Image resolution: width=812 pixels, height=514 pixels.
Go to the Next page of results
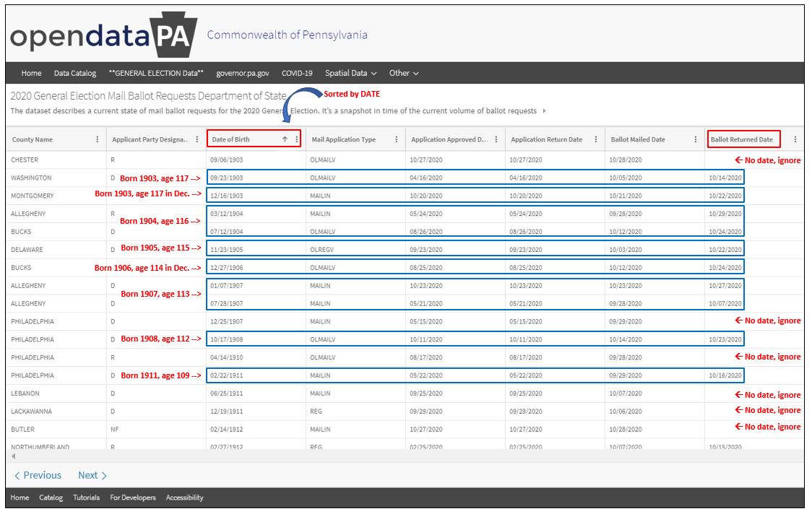[92, 475]
